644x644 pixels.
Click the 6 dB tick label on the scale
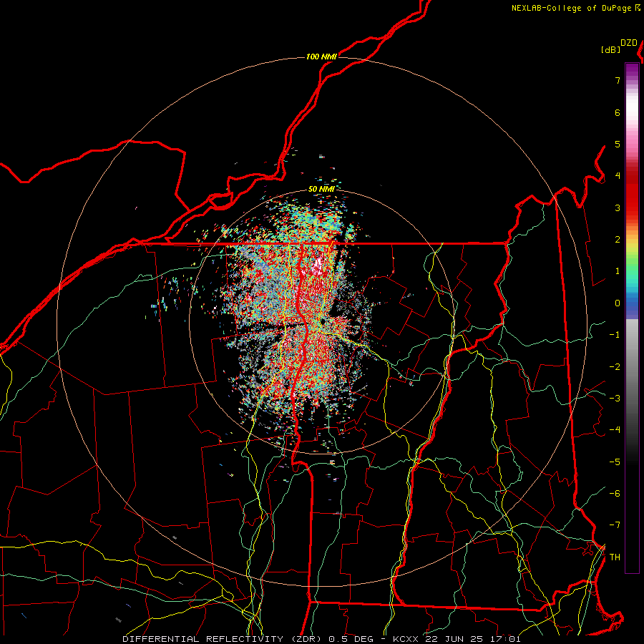click(618, 112)
